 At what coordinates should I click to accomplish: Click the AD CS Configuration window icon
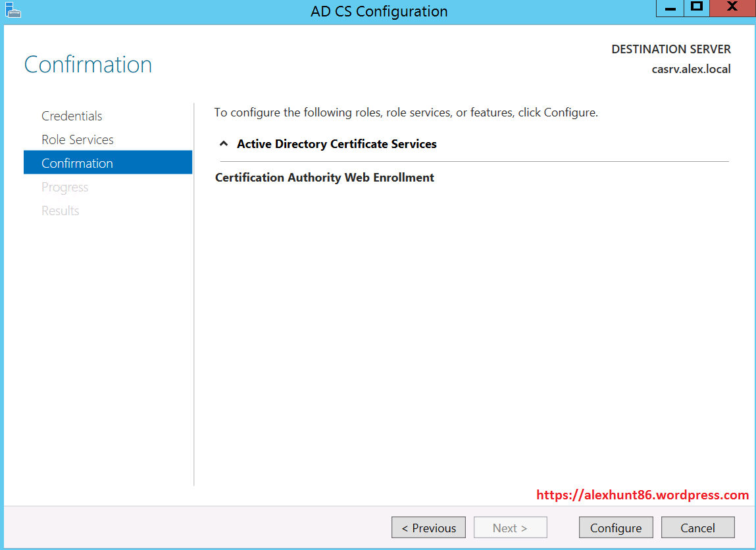pyautogui.click(x=13, y=10)
